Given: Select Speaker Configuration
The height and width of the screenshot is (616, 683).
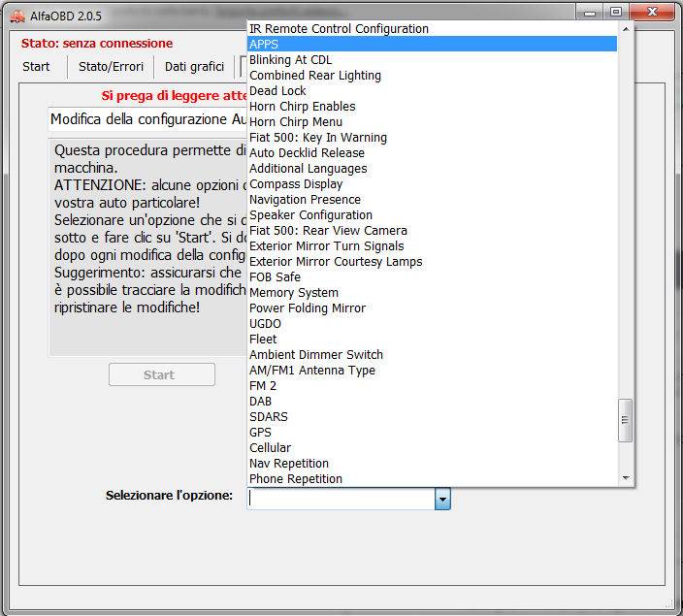Looking at the screenshot, I should click(x=432, y=215).
